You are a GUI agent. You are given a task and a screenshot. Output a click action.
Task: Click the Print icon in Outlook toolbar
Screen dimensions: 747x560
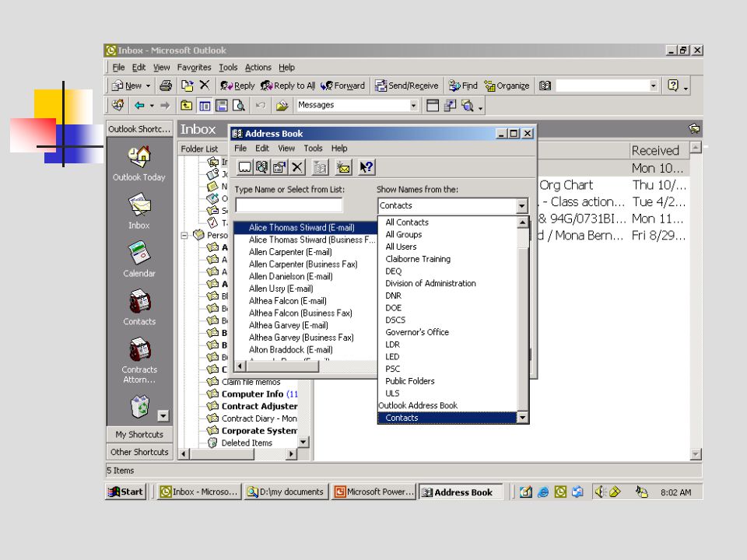click(x=166, y=86)
